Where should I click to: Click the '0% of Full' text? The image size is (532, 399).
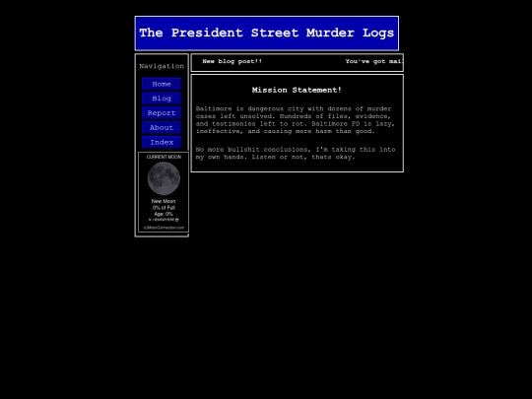tap(164, 208)
